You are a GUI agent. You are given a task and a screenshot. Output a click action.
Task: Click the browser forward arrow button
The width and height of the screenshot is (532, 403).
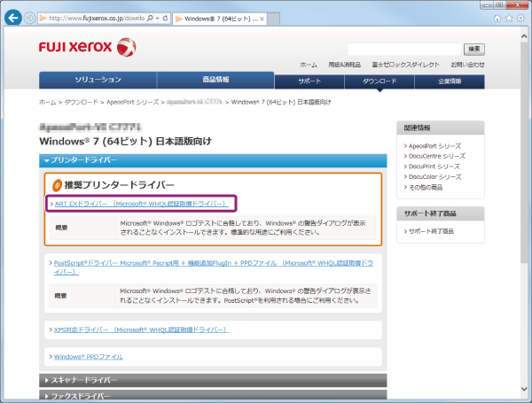(33, 17)
